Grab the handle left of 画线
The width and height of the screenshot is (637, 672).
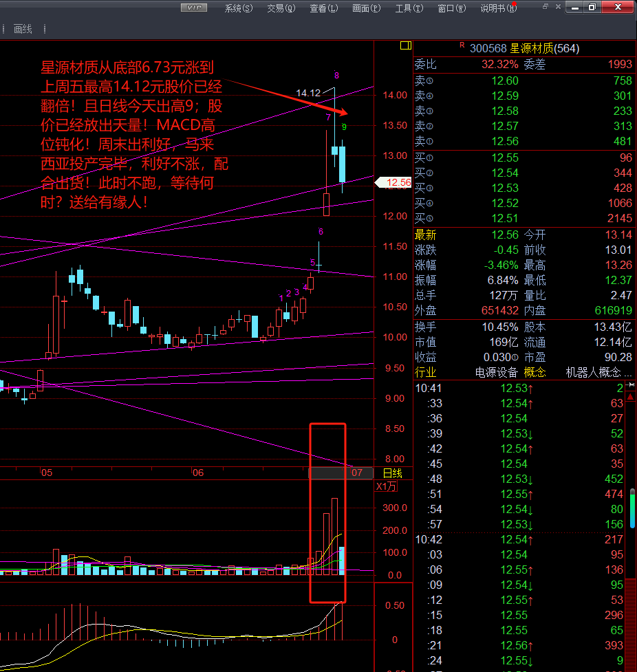(3, 29)
